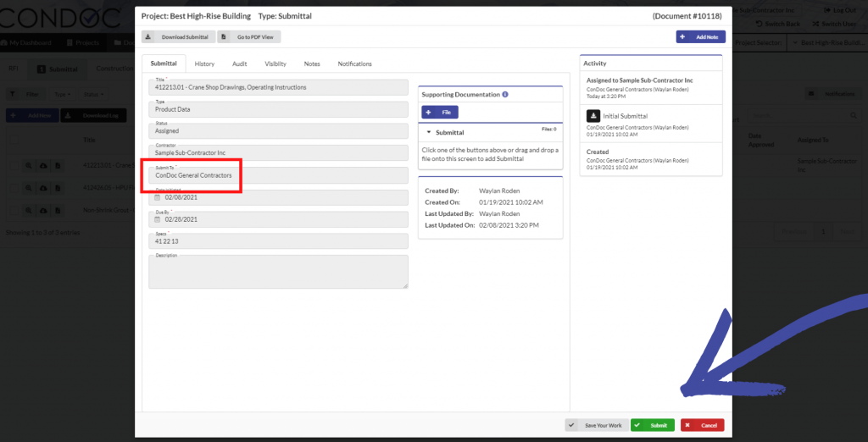Click Switch Back in the header
Screen dimensions: 868x442
pyautogui.click(x=778, y=24)
